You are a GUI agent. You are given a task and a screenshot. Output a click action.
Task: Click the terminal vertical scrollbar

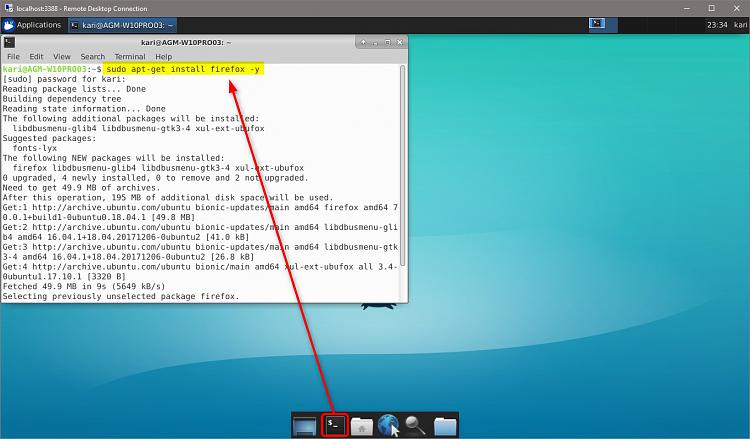point(402,165)
